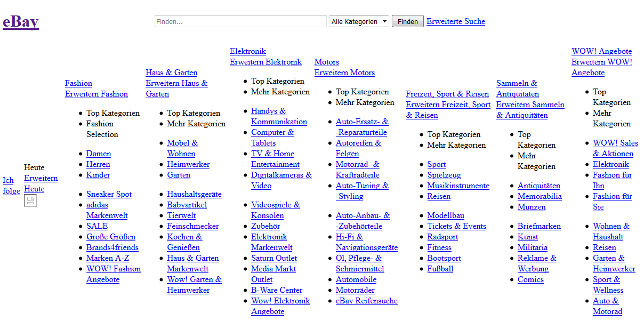644x321 pixels.
Task: Open the Reklame & Werbung link
Action: [x=537, y=263]
